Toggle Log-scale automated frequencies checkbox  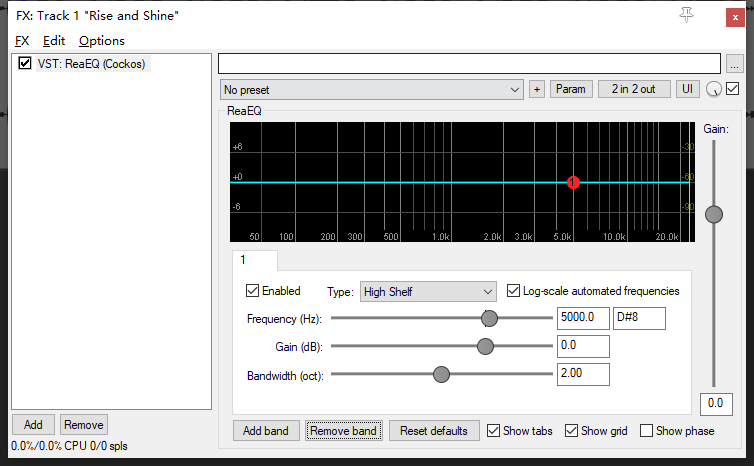[x=514, y=290]
